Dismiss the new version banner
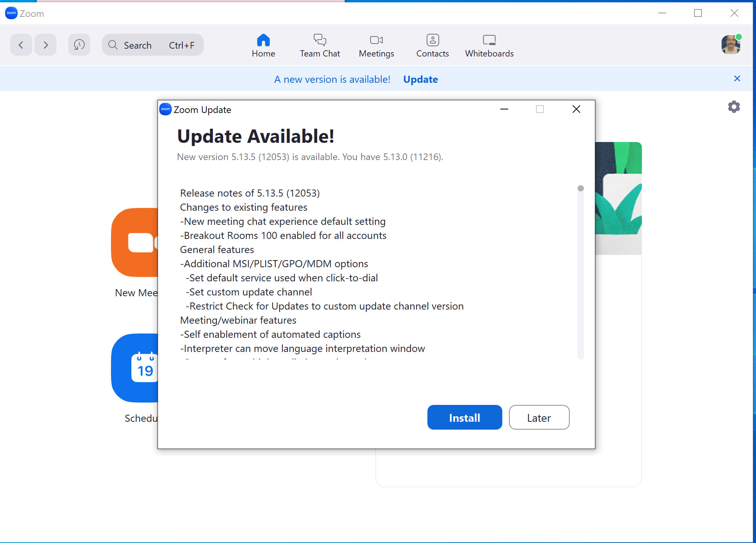 (x=737, y=78)
